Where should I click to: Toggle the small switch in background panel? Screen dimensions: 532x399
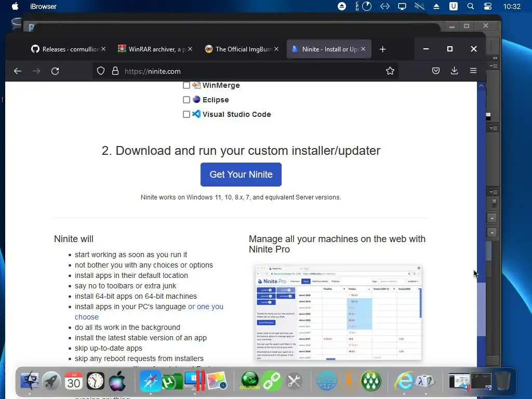[495, 203]
